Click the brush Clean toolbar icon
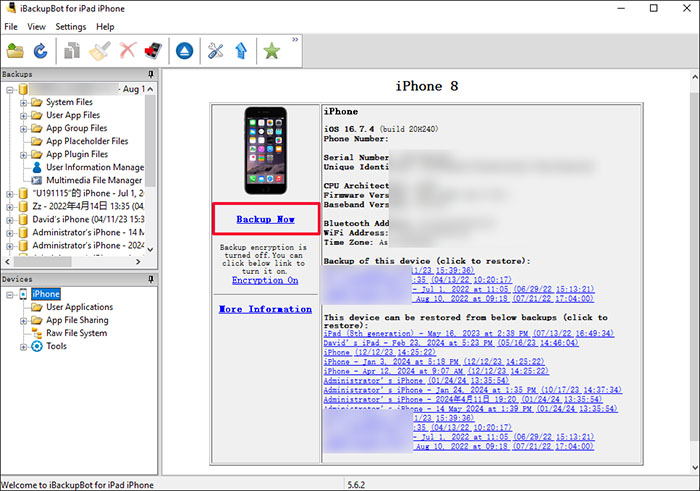Image resolution: width=700 pixels, height=491 pixels. (x=100, y=51)
